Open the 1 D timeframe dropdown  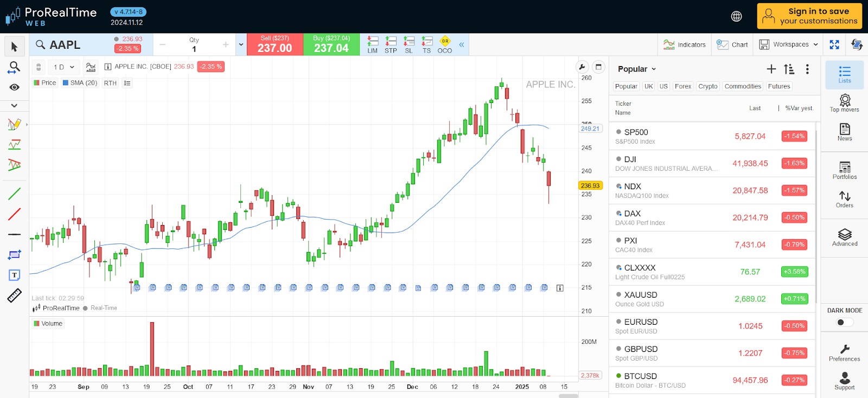click(x=64, y=67)
